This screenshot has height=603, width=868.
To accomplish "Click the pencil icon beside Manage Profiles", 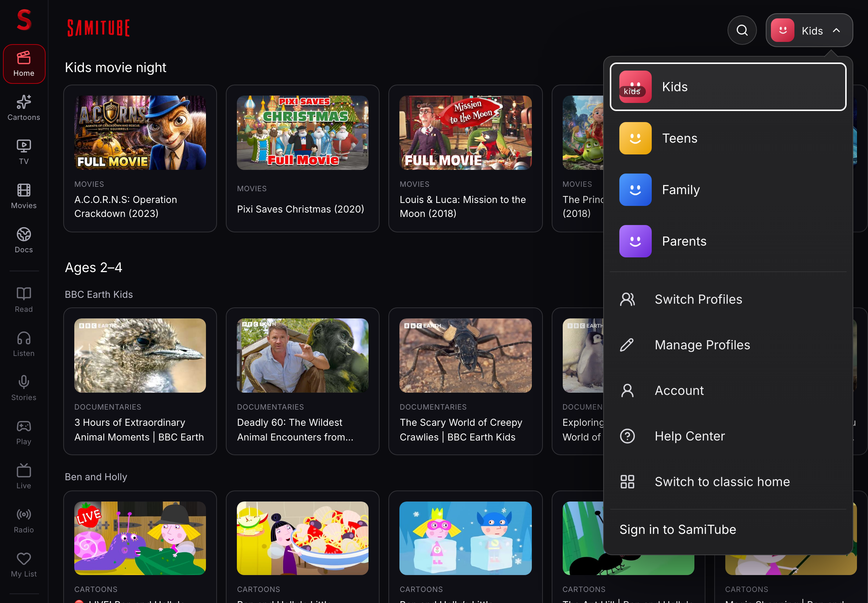I will click(x=627, y=345).
